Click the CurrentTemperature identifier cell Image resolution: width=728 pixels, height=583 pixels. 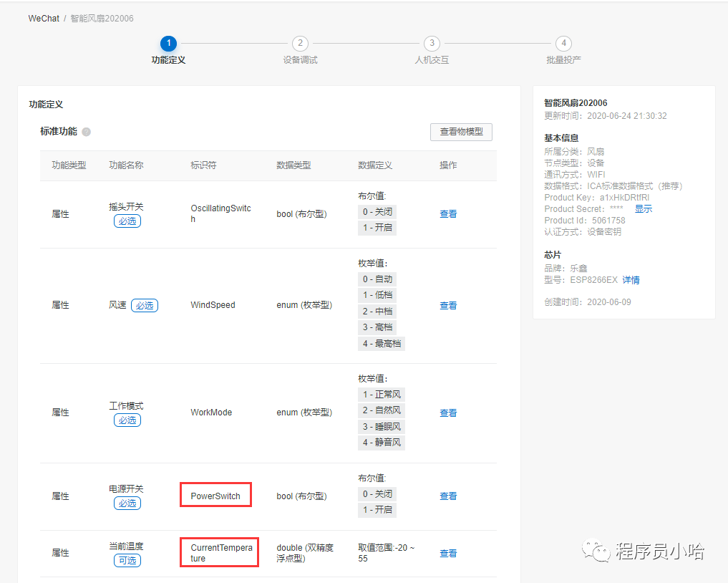(220, 553)
